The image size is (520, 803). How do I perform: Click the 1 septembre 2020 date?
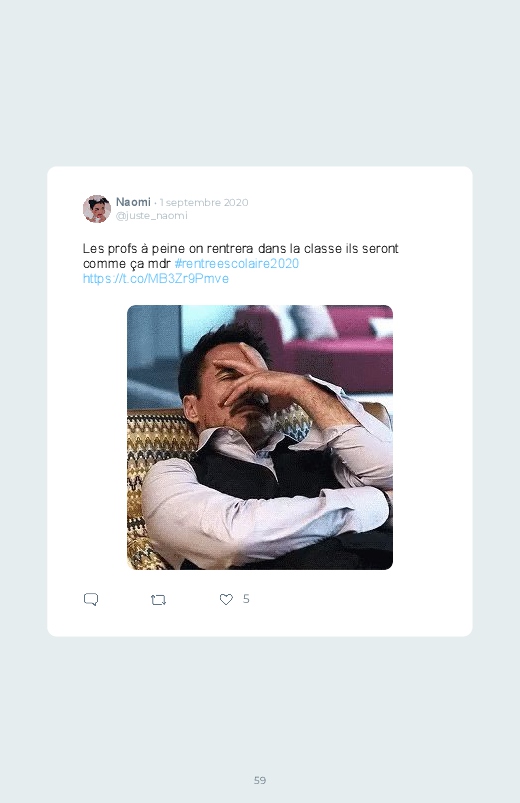point(204,202)
